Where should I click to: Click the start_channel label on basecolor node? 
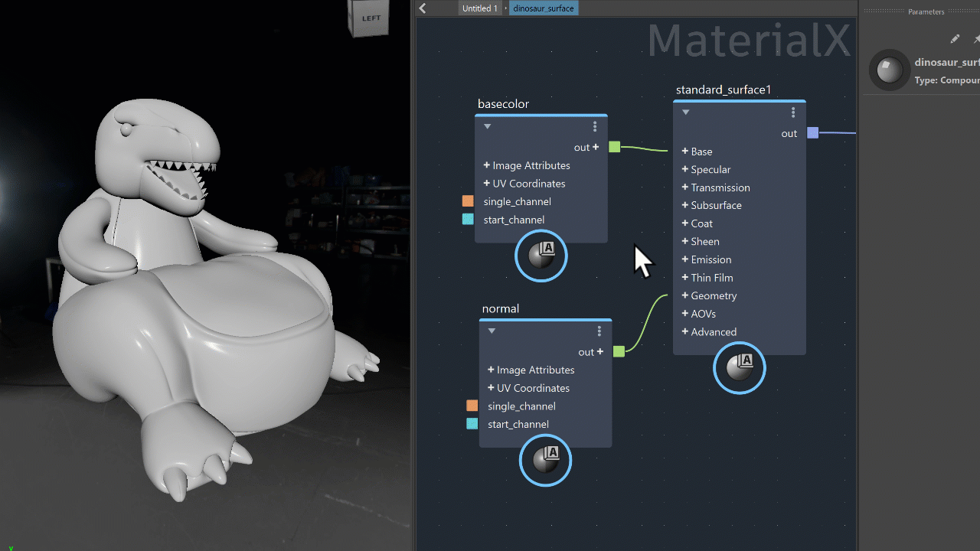(x=514, y=220)
